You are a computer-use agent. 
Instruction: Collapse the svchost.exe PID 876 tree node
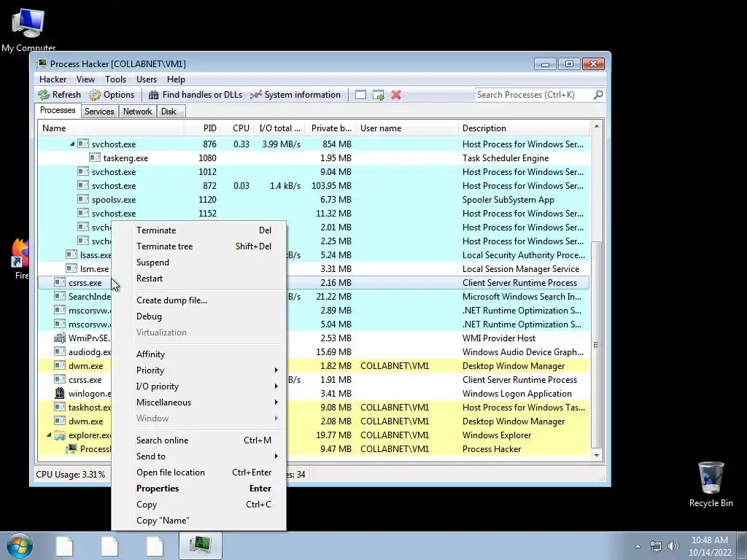[x=72, y=144]
